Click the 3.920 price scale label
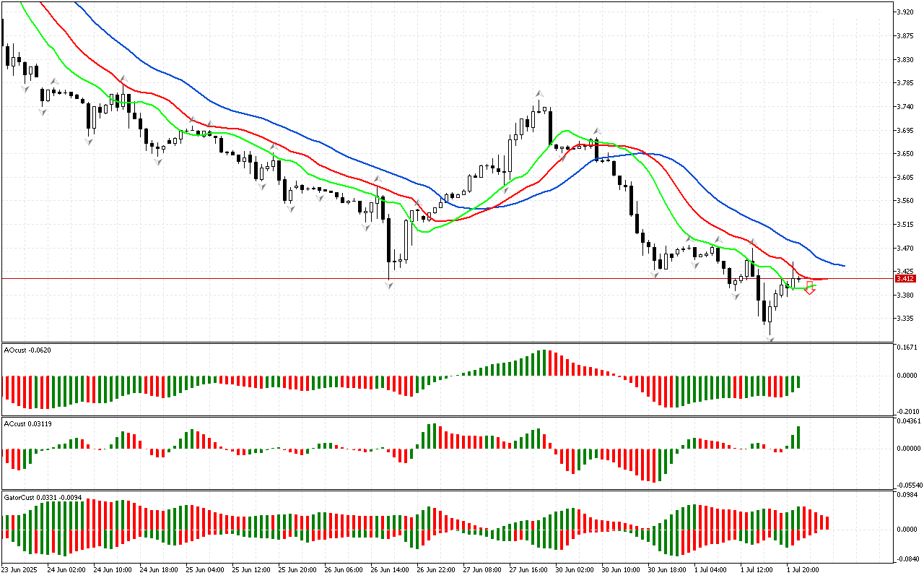This screenshot has height=578, width=924. tap(904, 12)
